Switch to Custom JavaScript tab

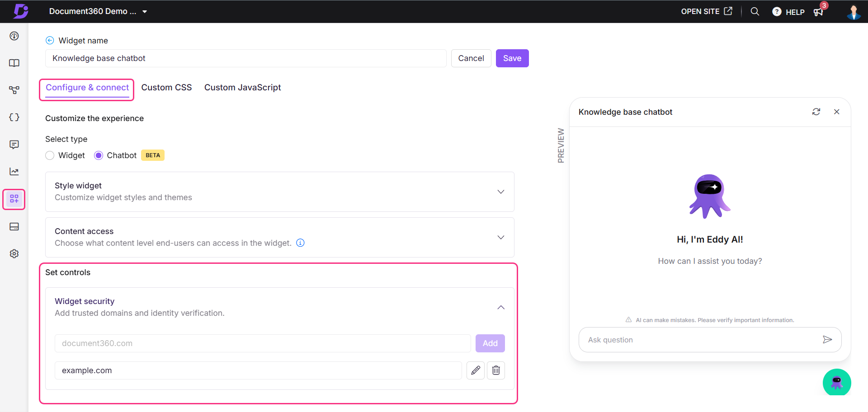click(x=242, y=88)
